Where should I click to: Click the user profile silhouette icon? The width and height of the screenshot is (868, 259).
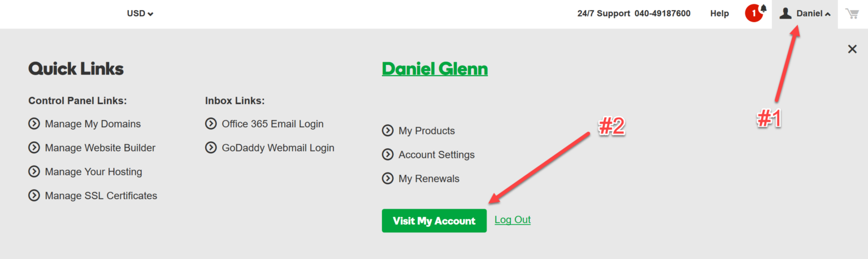coord(785,14)
